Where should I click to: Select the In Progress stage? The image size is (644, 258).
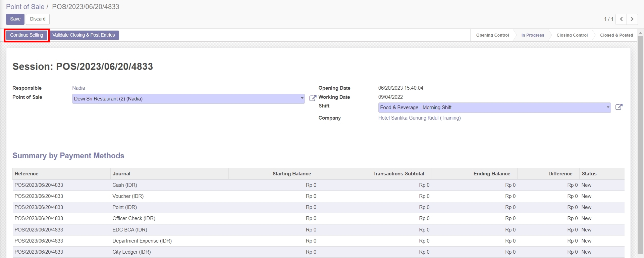(x=533, y=35)
